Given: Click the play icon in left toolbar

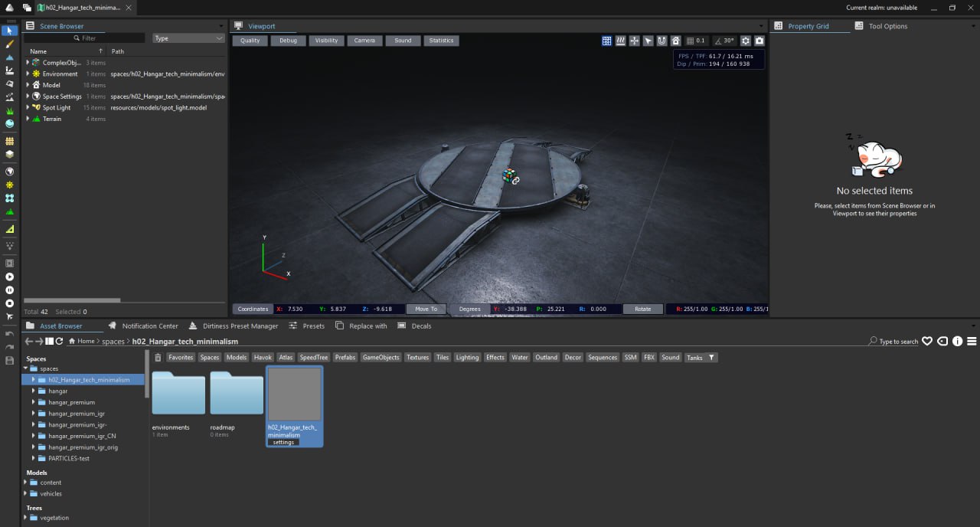Looking at the screenshot, I should click(9, 277).
